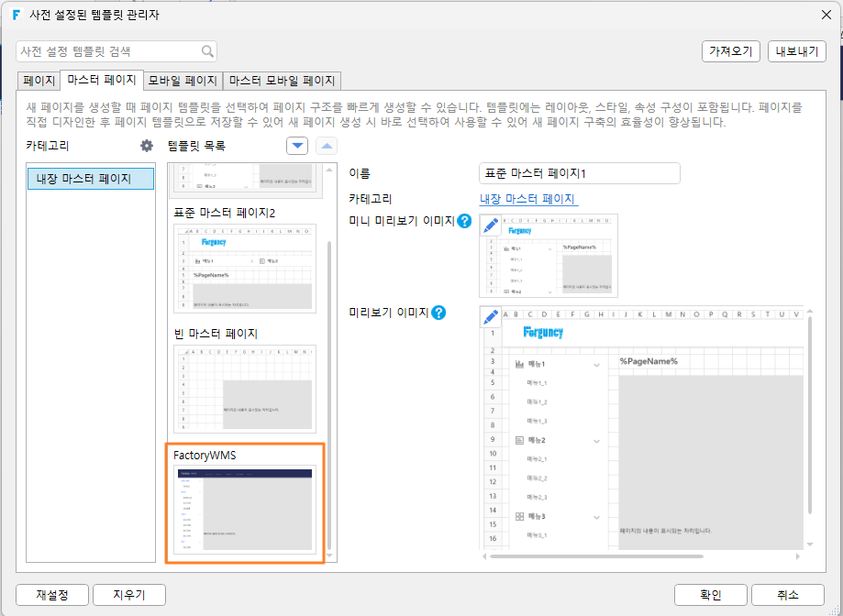The height and width of the screenshot is (616, 843).
Task: Select the FactoryWMS template thumbnail
Action: click(245, 510)
